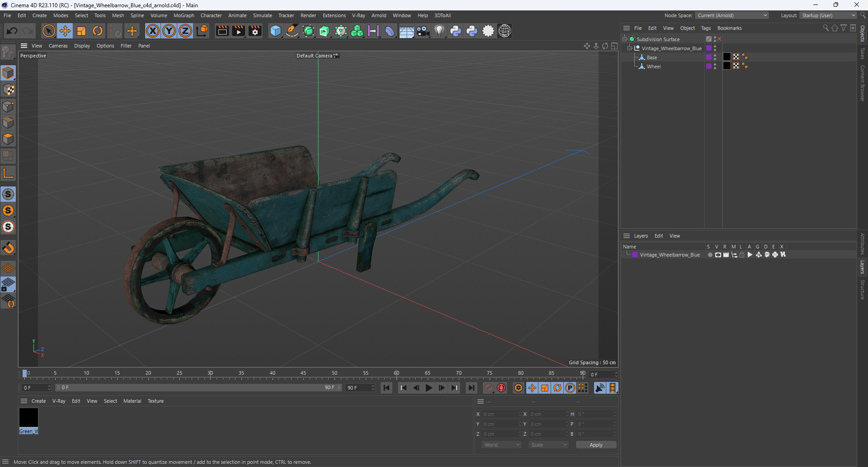This screenshot has width=868, height=467.
Task: Add a Camera object
Action: click(x=423, y=31)
